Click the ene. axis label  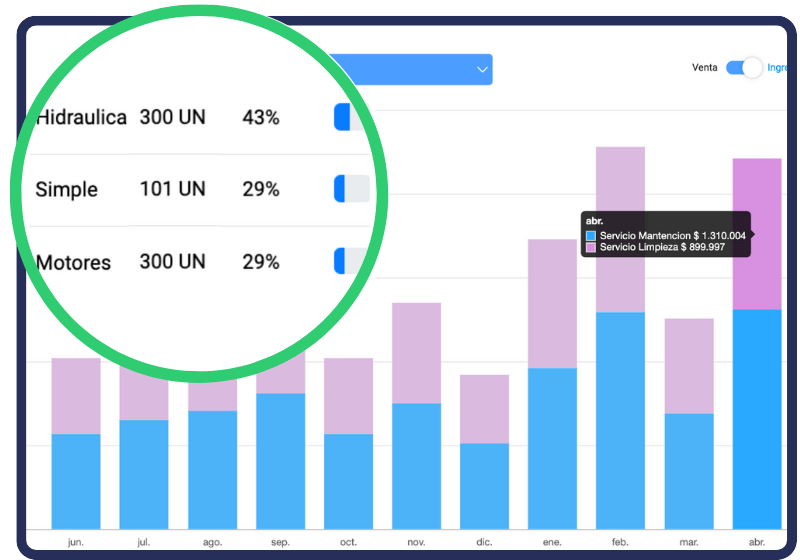(x=553, y=542)
